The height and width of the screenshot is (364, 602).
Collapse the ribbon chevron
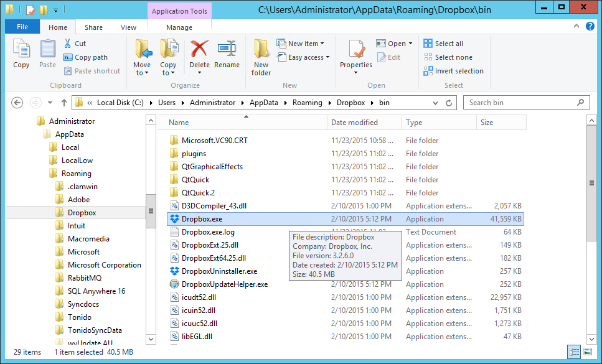tap(576, 27)
